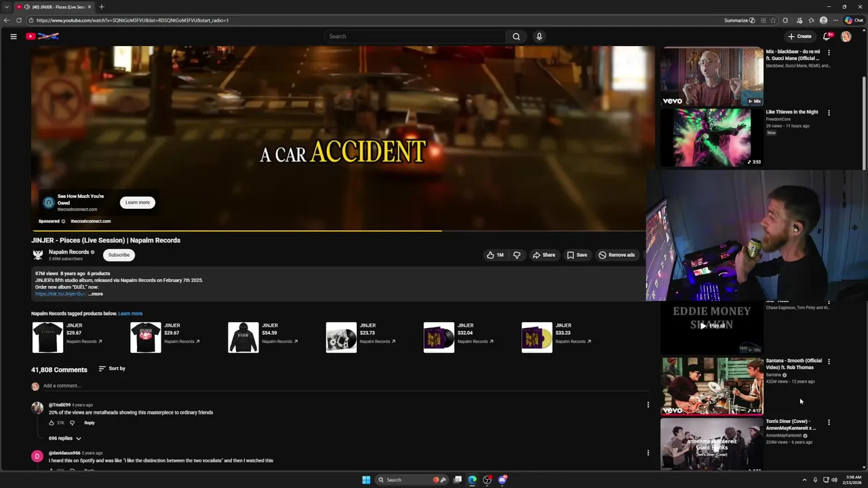Screen dimensions: 868x488
Task: Open options menu for @davidacus956 comment
Action: 648,453
